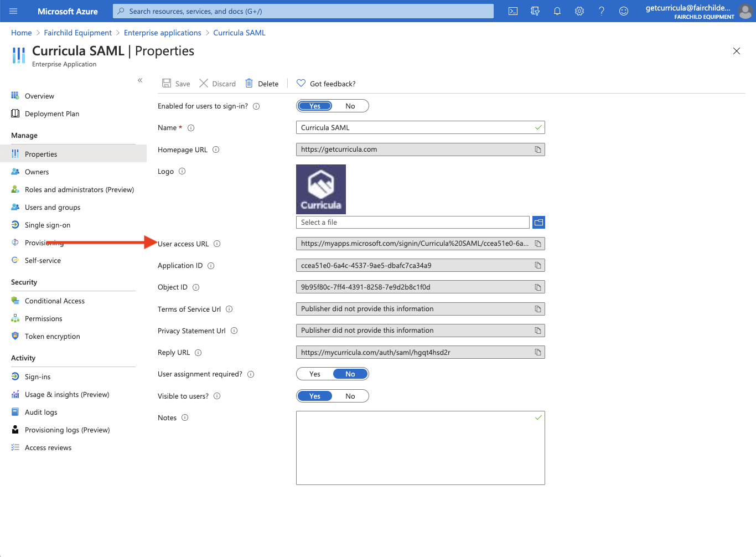Set User assignment required to No
The width and height of the screenshot is (756, 557).
tap(350, 374)
